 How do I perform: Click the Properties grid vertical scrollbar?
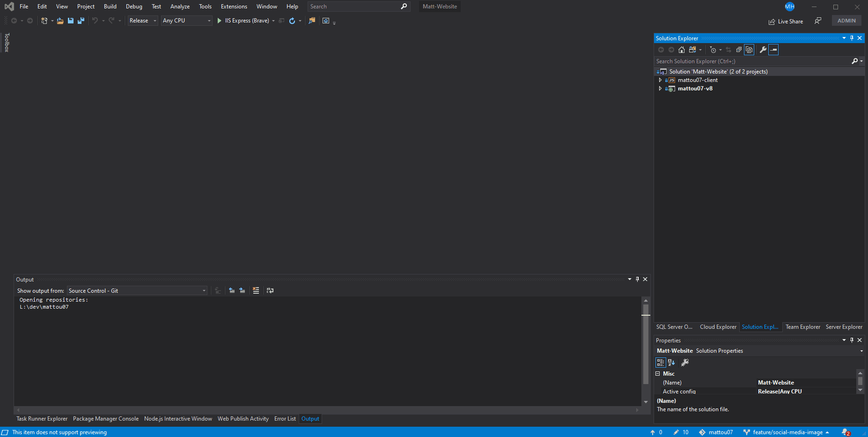coord(860,382)
